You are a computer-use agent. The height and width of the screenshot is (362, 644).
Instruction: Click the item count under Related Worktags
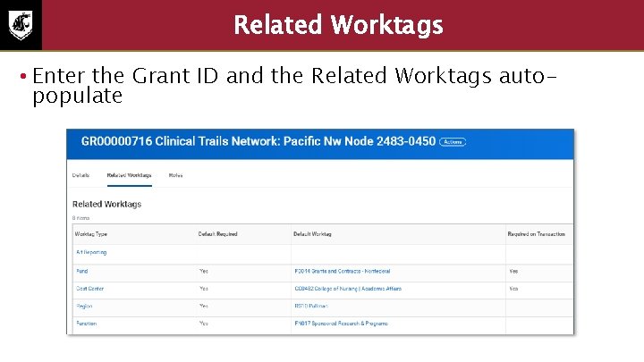[80, 218]
